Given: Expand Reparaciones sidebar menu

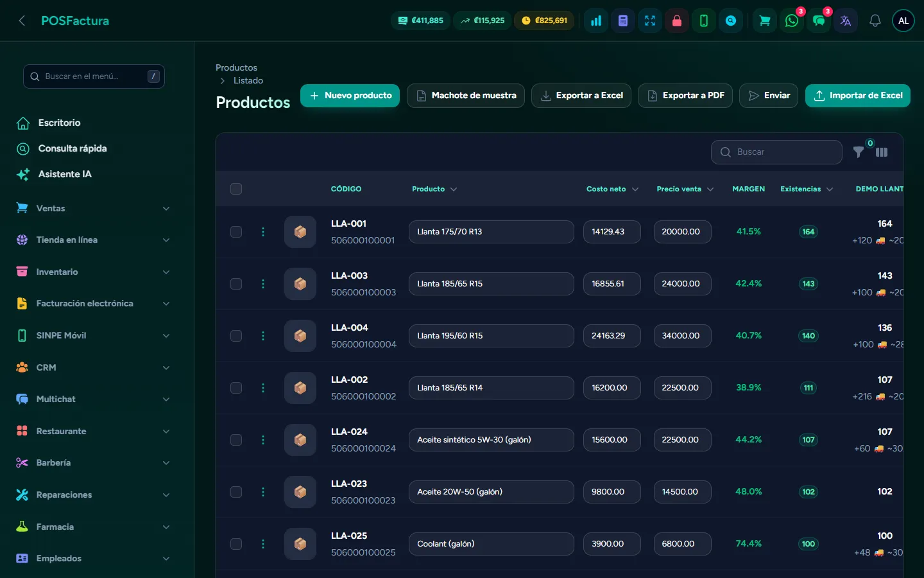Looking at the screenshot, I should [x=94, y=495].
